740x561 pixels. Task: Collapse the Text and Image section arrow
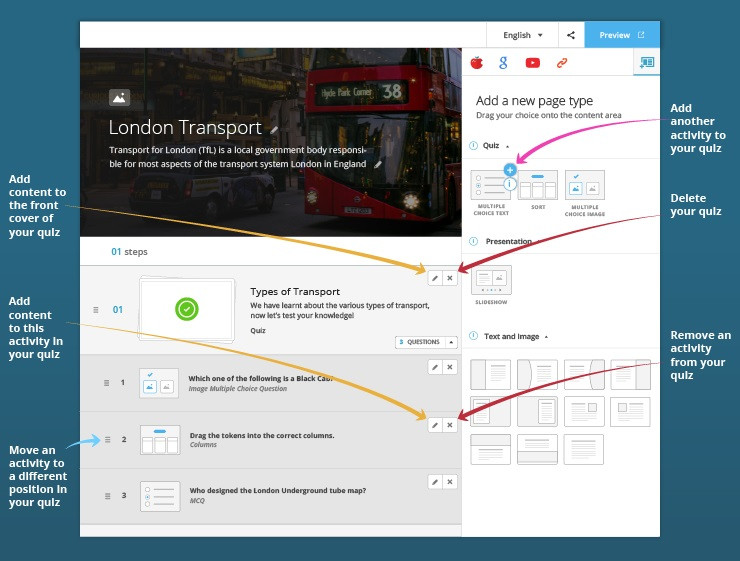(x=546, y=337)
